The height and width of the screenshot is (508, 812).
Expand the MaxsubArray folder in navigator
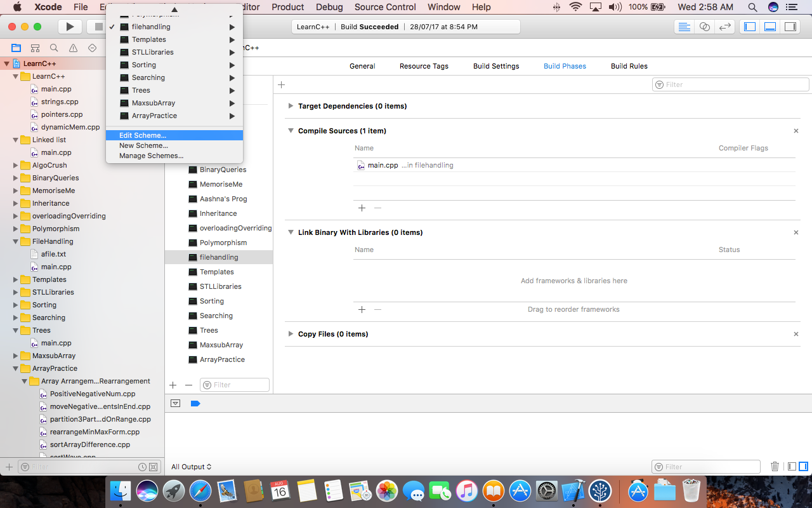(16, 356)
